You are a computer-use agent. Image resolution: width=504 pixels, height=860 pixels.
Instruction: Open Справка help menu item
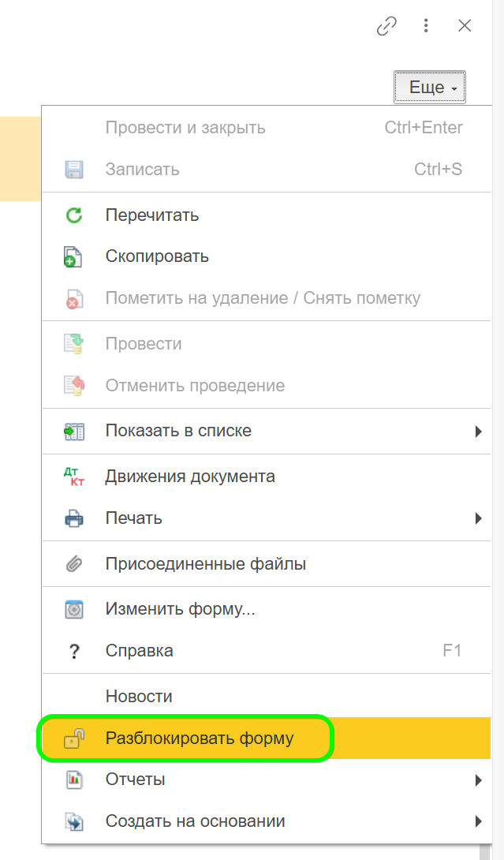click(140, 651)
